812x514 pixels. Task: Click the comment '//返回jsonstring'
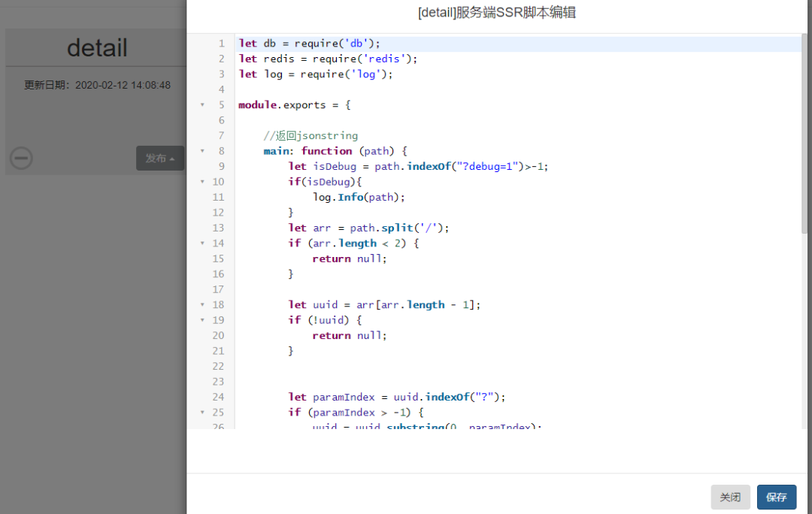tap(311, 135)
